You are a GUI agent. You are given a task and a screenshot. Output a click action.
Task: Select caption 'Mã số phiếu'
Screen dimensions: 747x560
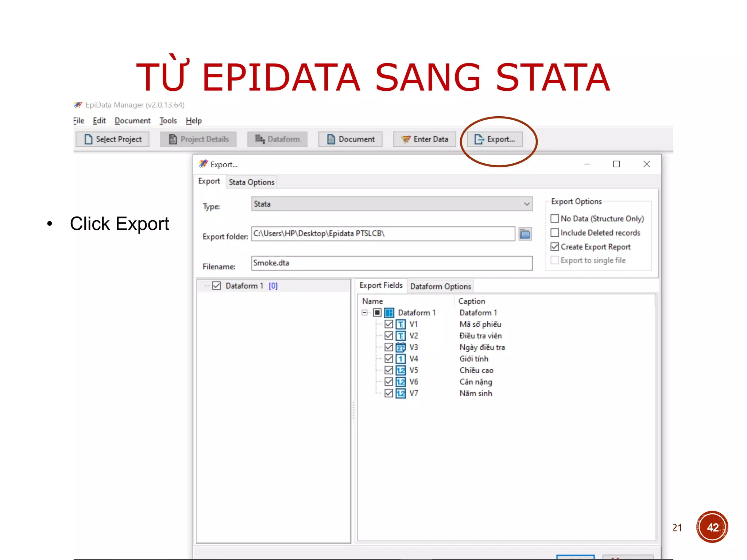[x=480, y=324]
